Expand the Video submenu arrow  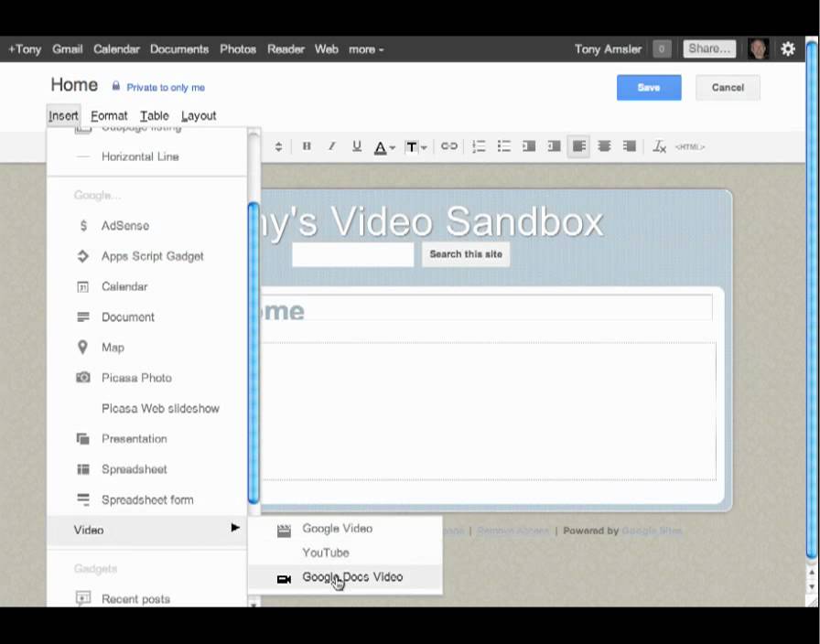pyautogui.click(x=235, y=528)
